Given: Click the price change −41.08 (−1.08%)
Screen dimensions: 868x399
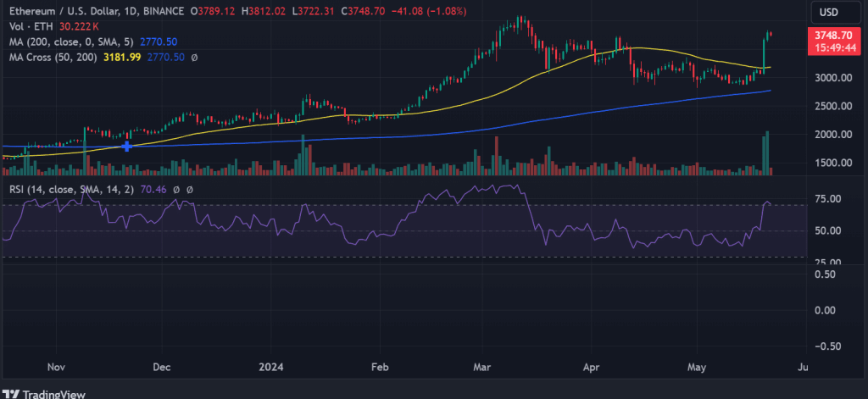Looking at the screenshot, I should 429,11.
